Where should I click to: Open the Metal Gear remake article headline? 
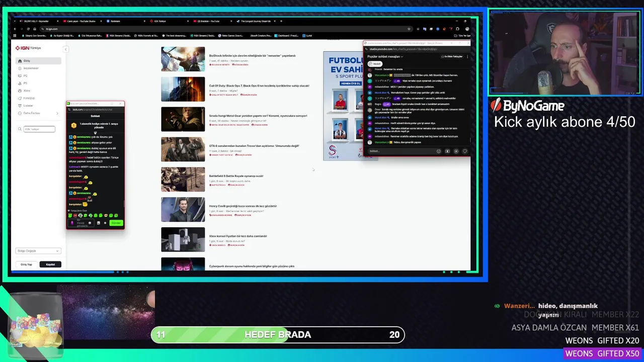(258, 116)
